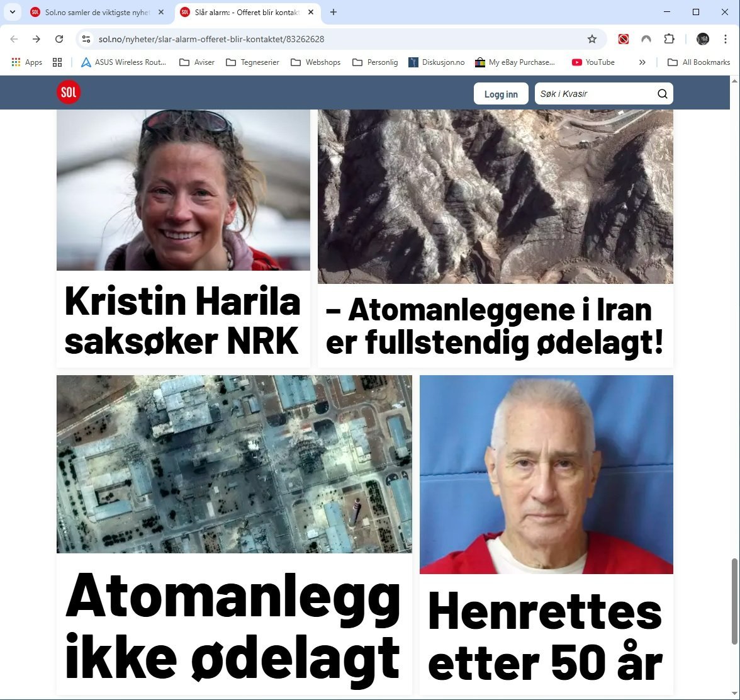740x700 pixels.
Task: Click the red SOL logo
Action: coord(69,92)
